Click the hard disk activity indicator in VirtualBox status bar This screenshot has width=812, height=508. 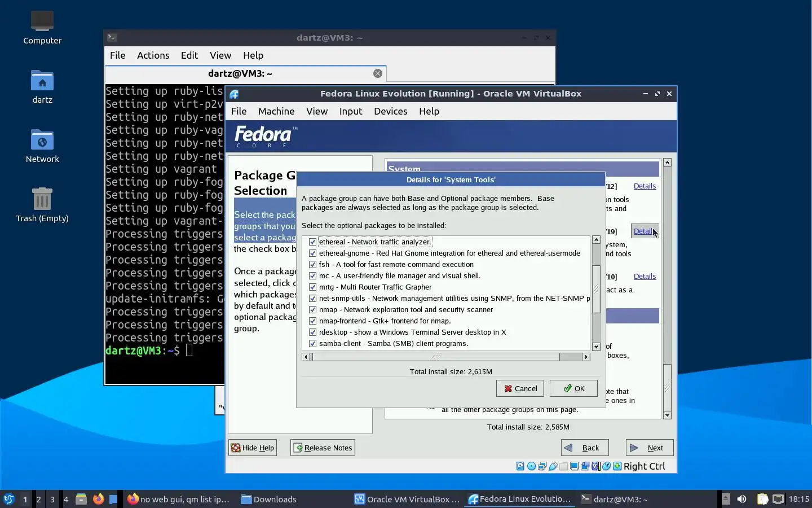click(520, 466)
